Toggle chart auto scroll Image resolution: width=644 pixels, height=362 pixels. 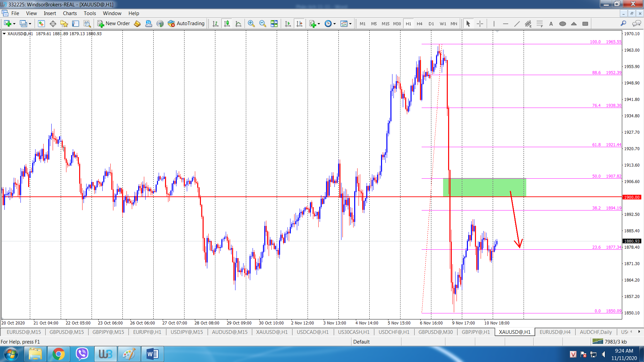(288, 23)
